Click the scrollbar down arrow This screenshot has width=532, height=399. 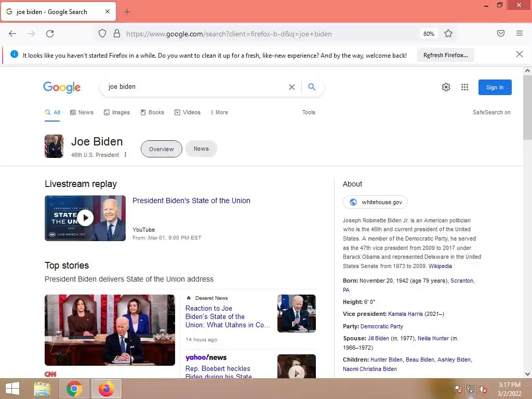pos(527,374)
